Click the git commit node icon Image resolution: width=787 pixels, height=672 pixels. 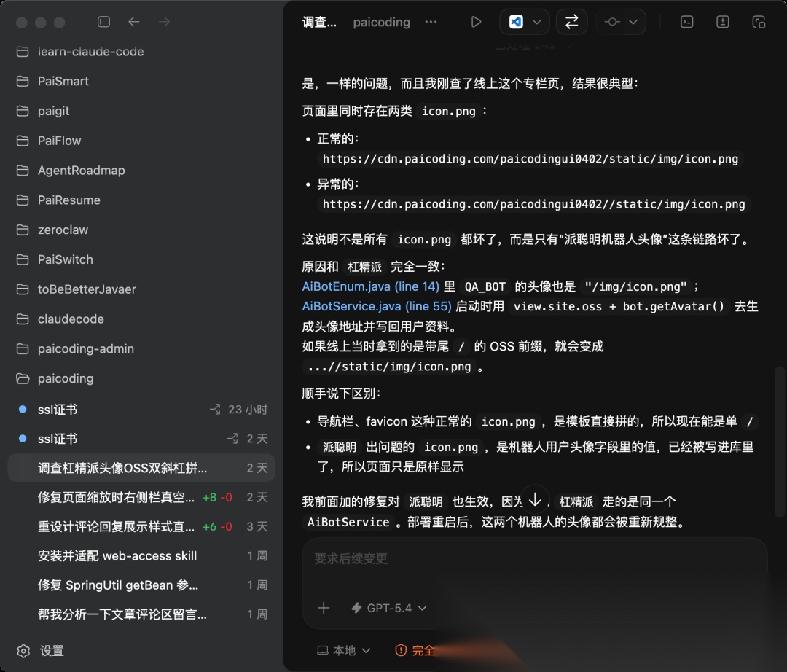pos(612,22)
